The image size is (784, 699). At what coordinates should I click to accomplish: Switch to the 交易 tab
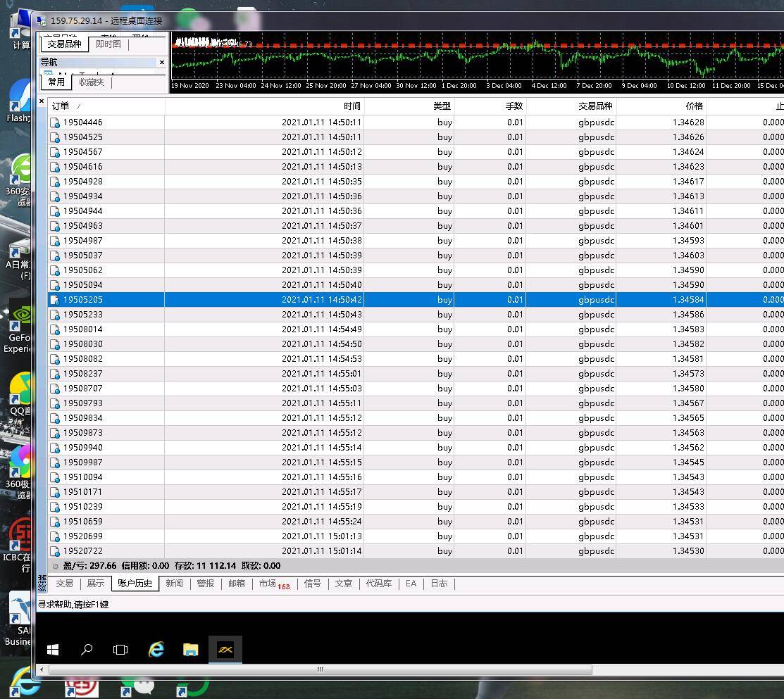(x=65, y=584)
